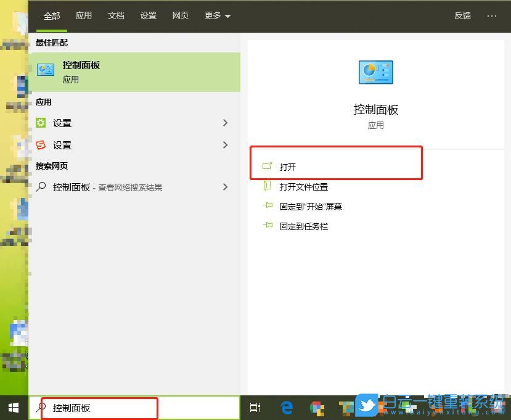This screenshot has width=511, height=420.
Task: Click the 固定到任务栏 pin icon
Action: tap(268, 226)
